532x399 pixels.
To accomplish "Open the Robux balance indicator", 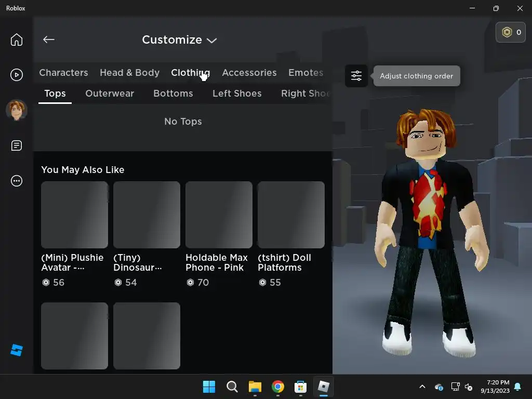I will pos(511,32).
